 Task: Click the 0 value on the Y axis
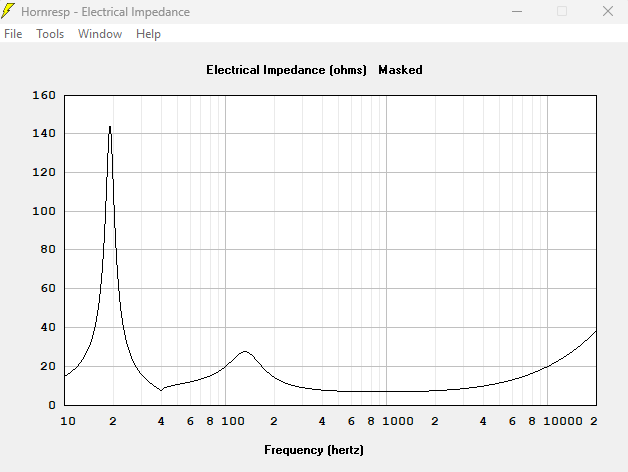[x=52, y=405]
